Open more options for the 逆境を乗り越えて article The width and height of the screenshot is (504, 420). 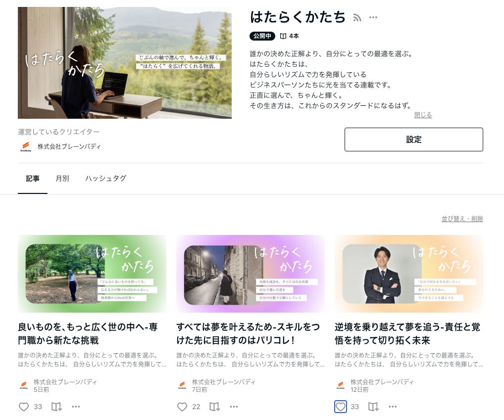tap(393, 407)
